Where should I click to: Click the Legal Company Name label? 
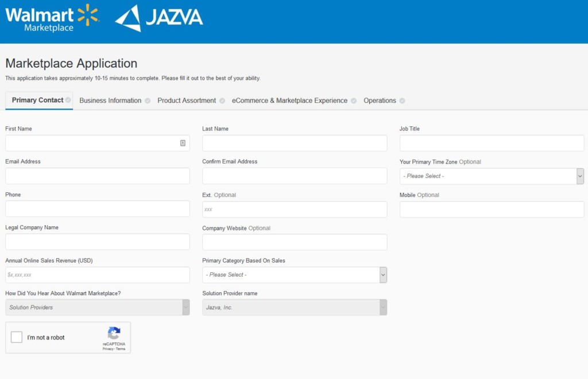(32, 227)
